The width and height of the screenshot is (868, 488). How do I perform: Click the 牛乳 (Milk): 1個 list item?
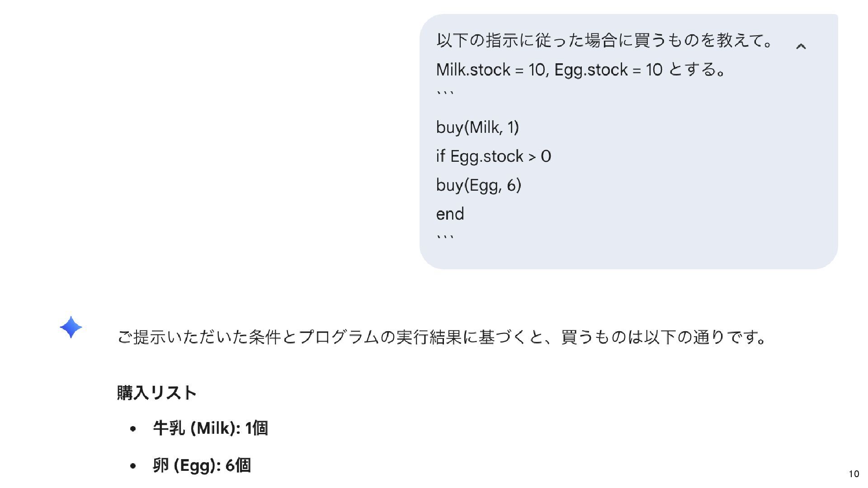click(x=211, y=428)
